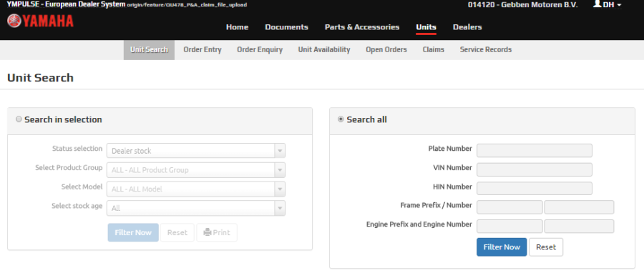This screenshot has width=644, height=278.
Task: Open the Order Enquiry tab
Action: click(x=260, y=49)
